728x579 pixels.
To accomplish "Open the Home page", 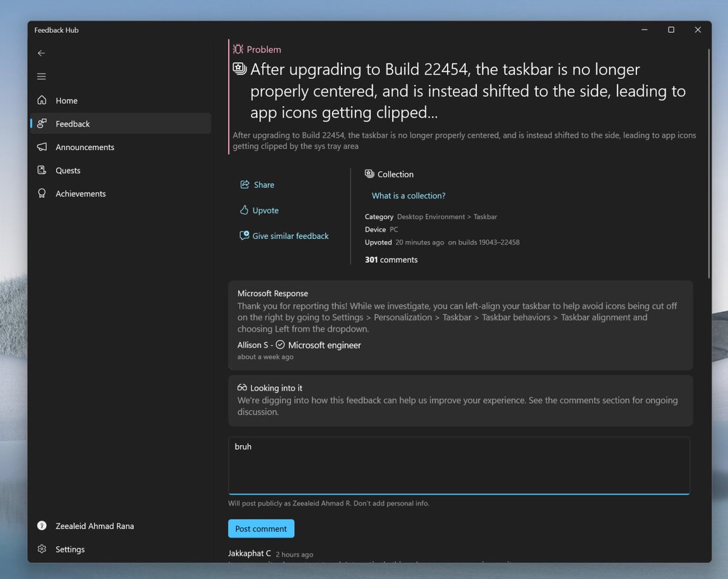I will (121, 100).
